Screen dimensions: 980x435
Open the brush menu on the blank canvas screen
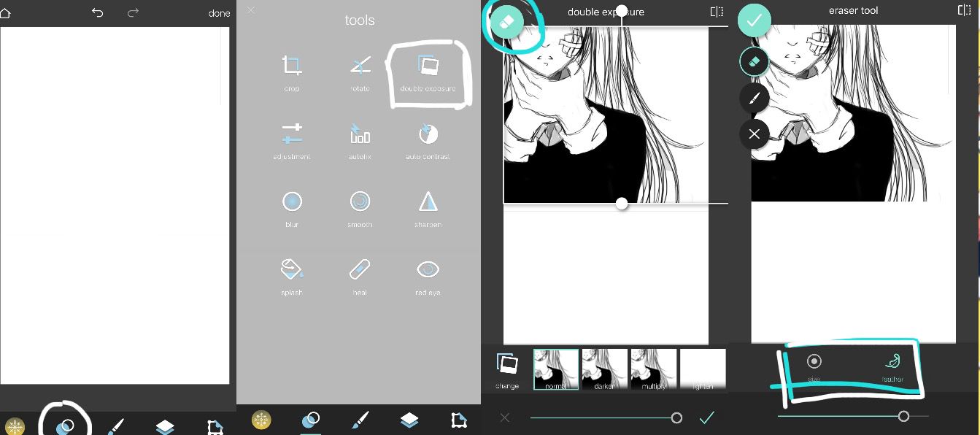115,426
